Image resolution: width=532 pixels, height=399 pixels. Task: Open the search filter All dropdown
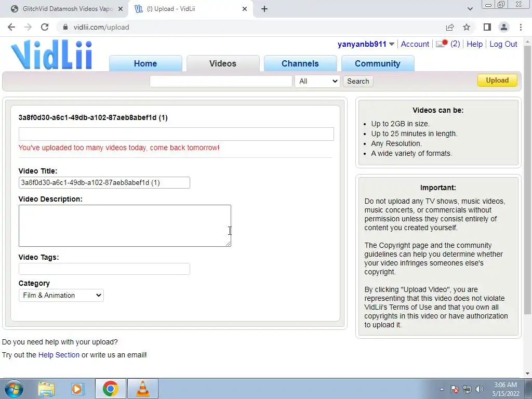tap(317, 81)
